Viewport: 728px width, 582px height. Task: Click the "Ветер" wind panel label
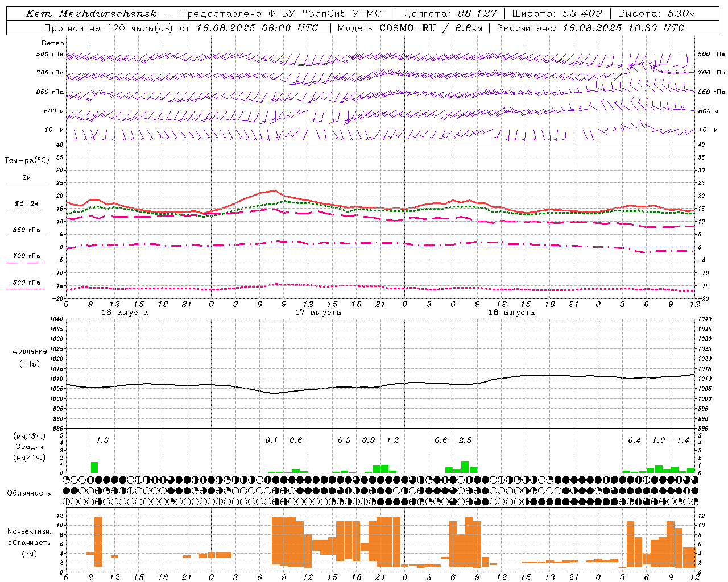point(53,43)
